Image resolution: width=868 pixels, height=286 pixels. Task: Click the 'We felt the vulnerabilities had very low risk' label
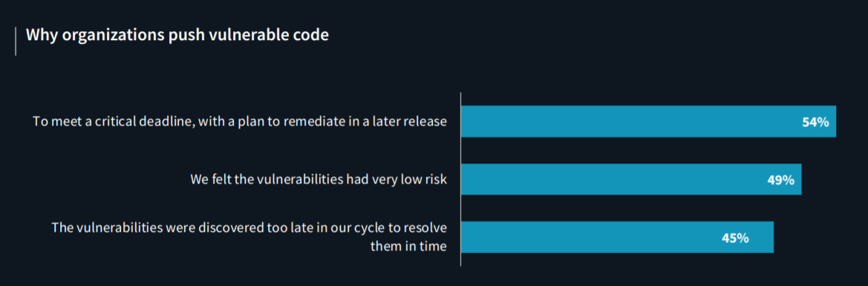(319, 180)
